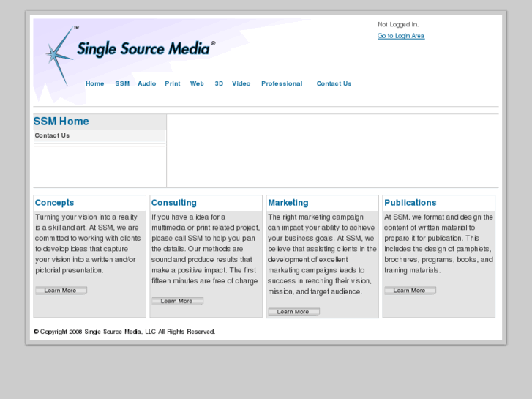The width and height of the screenshot is (532, 399).
Task: Click Learn More under Concepts
Action: pyautogui.click(x=61, y=291)
